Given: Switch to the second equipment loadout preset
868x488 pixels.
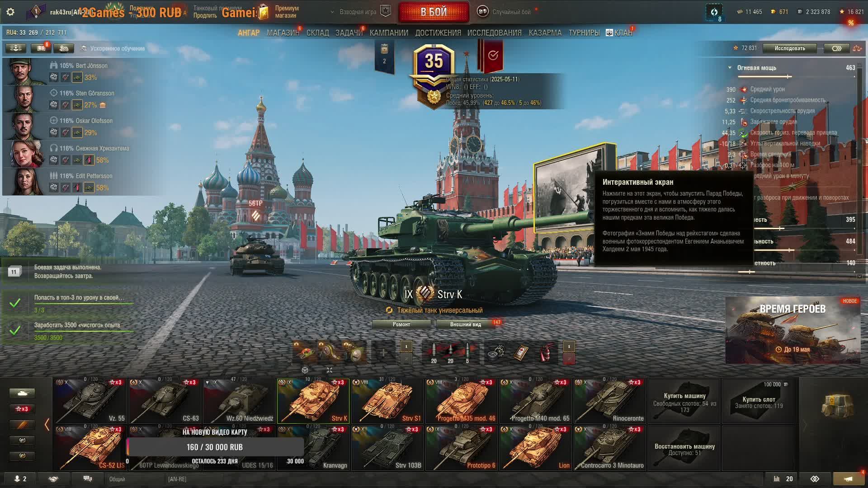Looking at the screenshot, I should 406,359.
